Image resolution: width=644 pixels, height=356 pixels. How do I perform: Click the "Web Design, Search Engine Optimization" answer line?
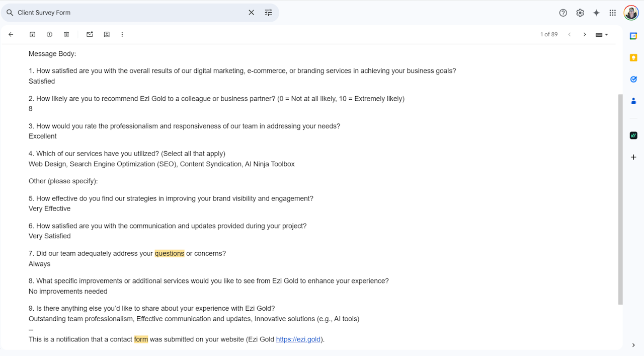pyautogui.click(x=162, y=164)
